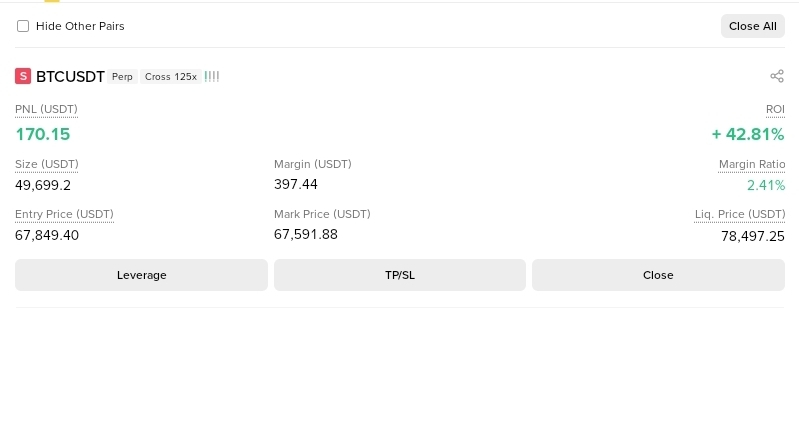Click the BTCUSDT pair name
The width and height of the screenshot is (799, 448).
coord(70,76)
